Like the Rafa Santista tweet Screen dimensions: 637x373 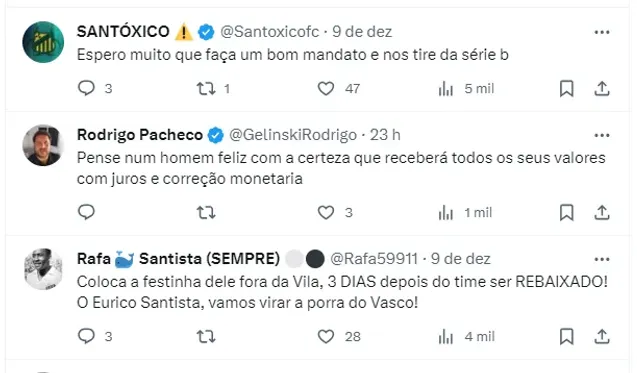click(326, 336)
